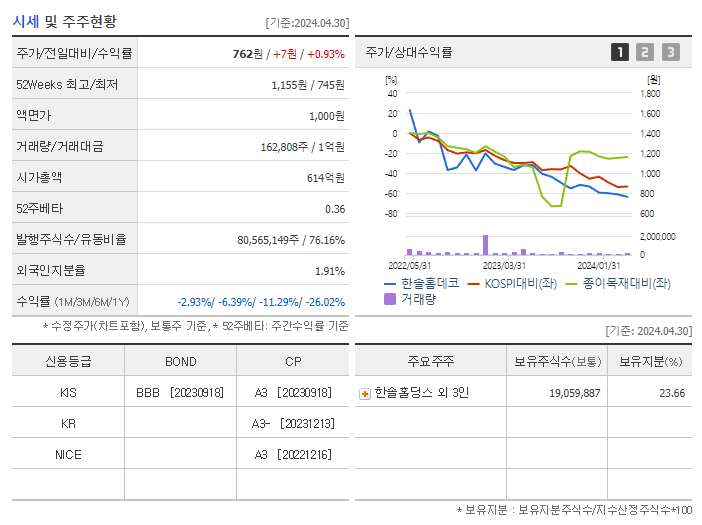Select the 162,808주 / 1억원 volume value
The height and width of the screenshot is (525, 702).
pos(303,147)
